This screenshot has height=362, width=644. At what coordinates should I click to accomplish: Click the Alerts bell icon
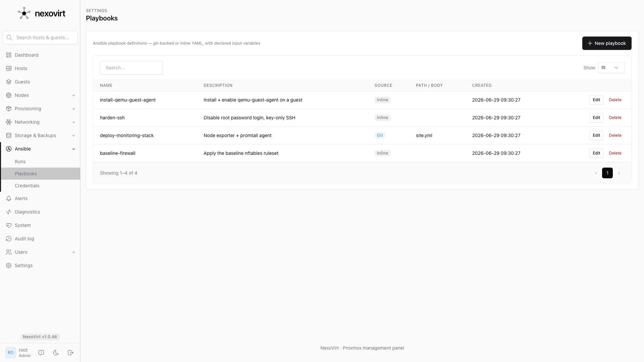[x=9, y=198]
